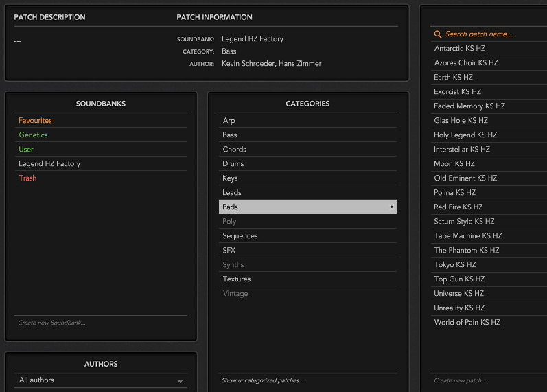
Task: Load the Interstellar KS HZ patch
Action: 462,150
